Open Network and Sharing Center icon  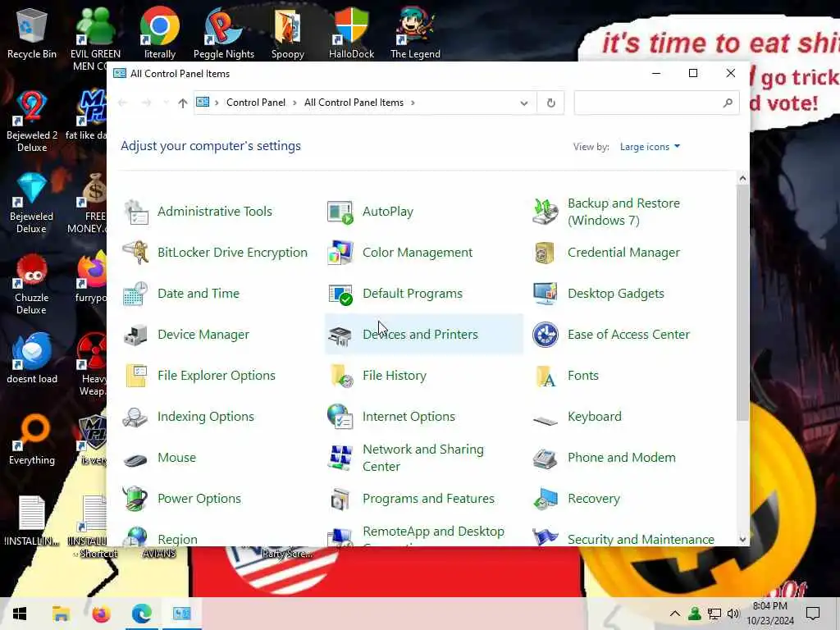pyautogui.click(x=340, y=458)
